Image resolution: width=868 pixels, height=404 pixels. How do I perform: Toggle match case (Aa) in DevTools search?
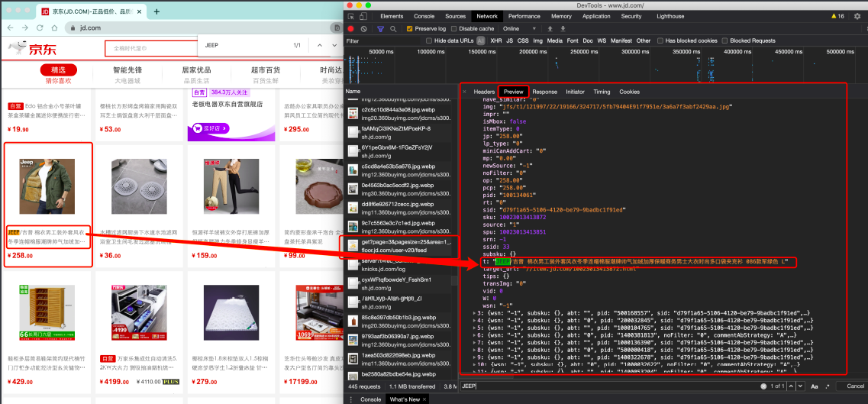pyautogui.click(x=815, y=386)
